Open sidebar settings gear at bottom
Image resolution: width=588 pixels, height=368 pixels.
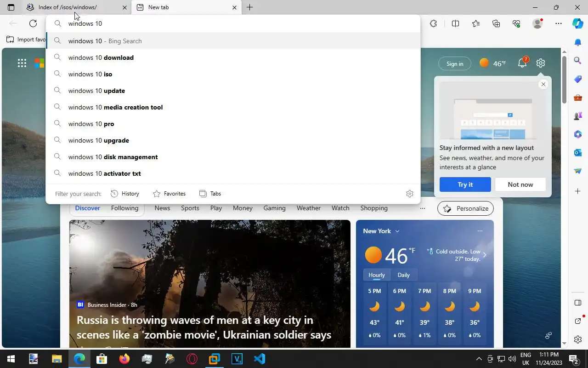coord(578,339)
